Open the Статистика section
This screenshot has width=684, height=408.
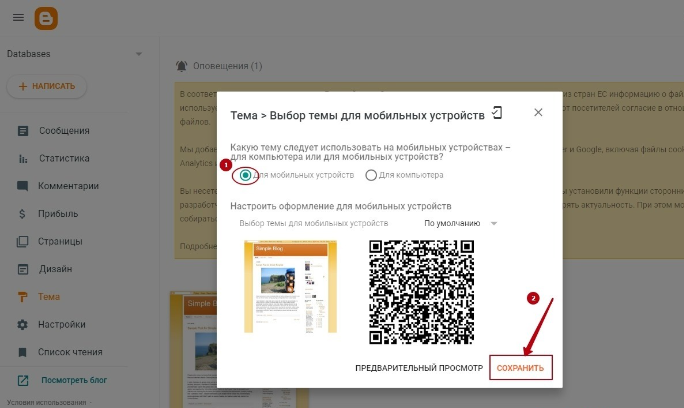click(64, 158)
